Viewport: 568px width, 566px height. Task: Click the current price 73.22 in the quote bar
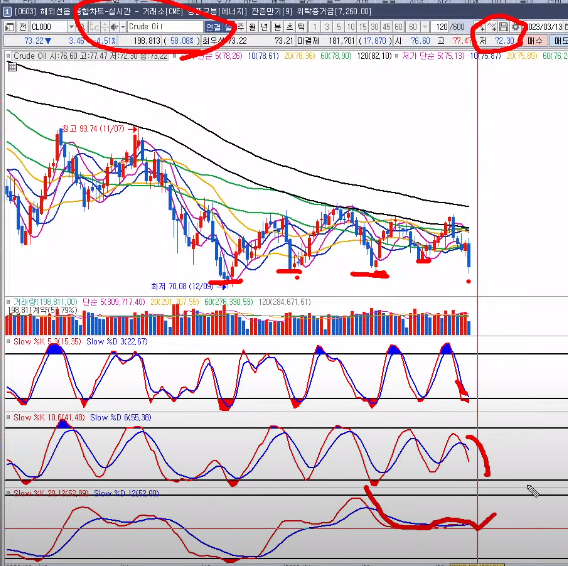pos(34,41)
